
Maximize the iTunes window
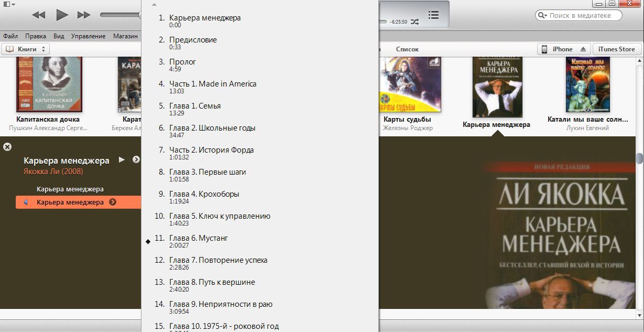(612, 4)
